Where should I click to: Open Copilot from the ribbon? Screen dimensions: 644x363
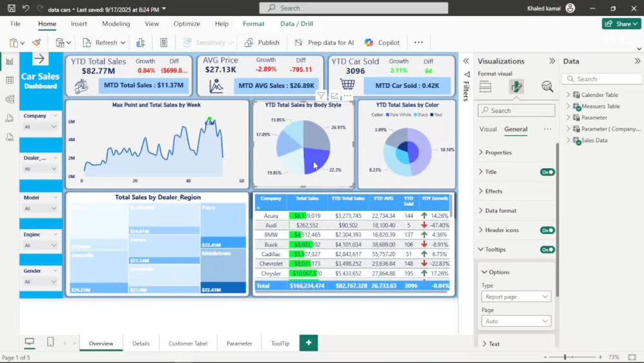point(382,43)
